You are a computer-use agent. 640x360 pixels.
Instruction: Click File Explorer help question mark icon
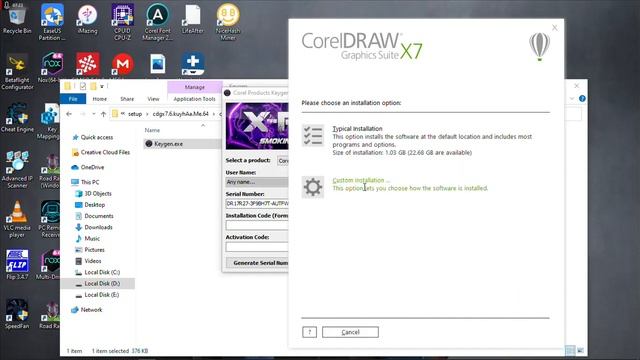tap(582, 98)
